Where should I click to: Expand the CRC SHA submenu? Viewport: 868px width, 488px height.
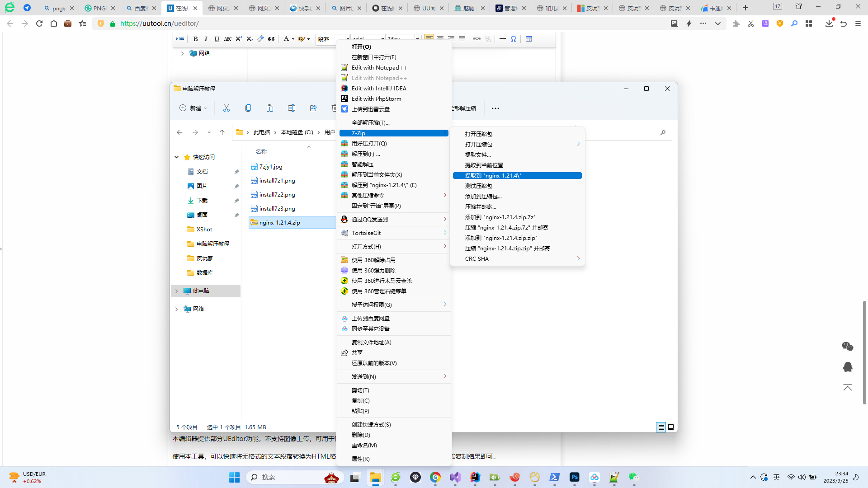[x=517, y=258]
